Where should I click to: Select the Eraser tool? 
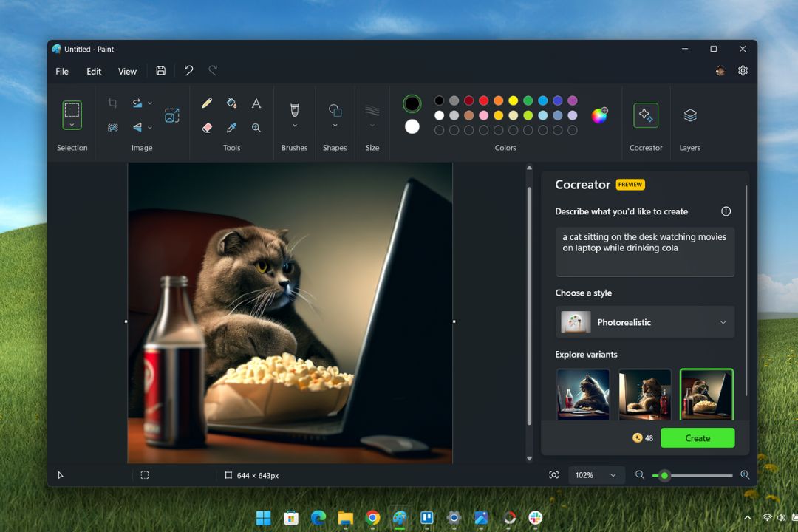click(208, 127)
